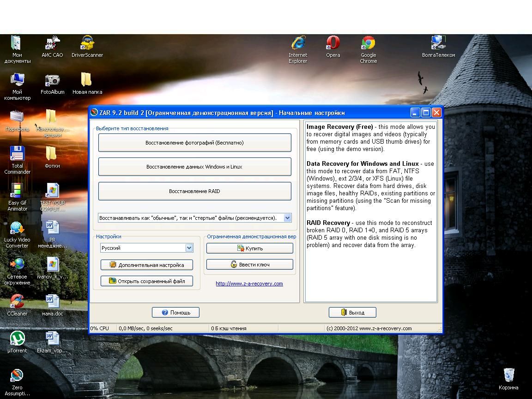The height and width of the screenshot is (399, 532).
Task: Launch Total Commander from the desktop
Action: point(17,160)
